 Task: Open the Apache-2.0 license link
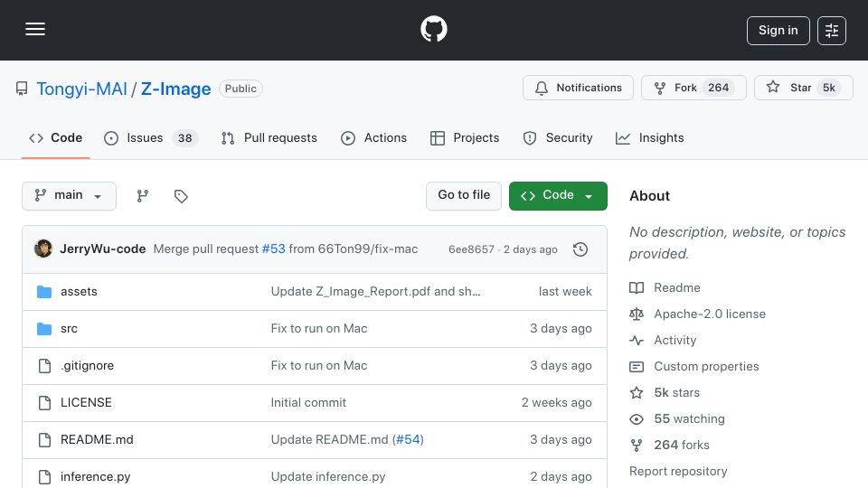point(710,314)
